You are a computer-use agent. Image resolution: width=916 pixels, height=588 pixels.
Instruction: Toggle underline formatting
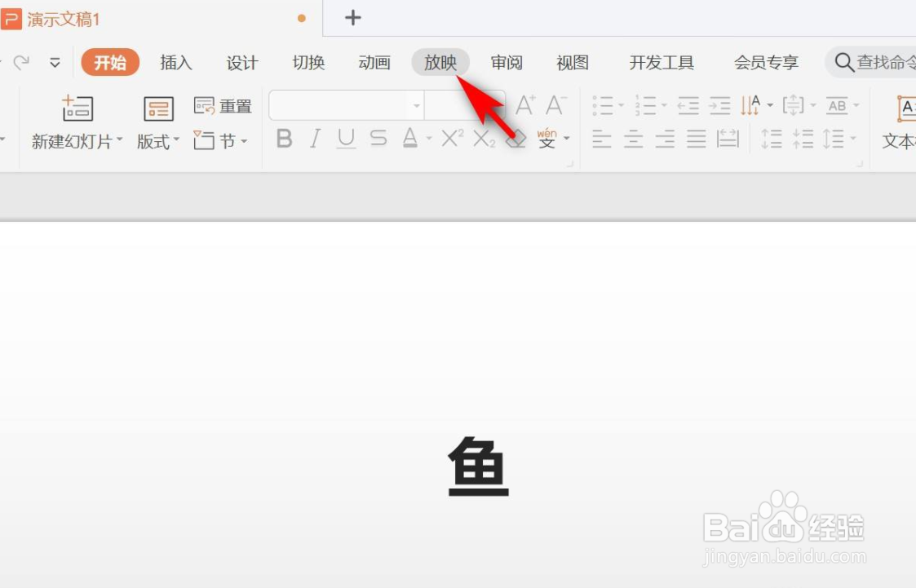(x=346, y=139)
